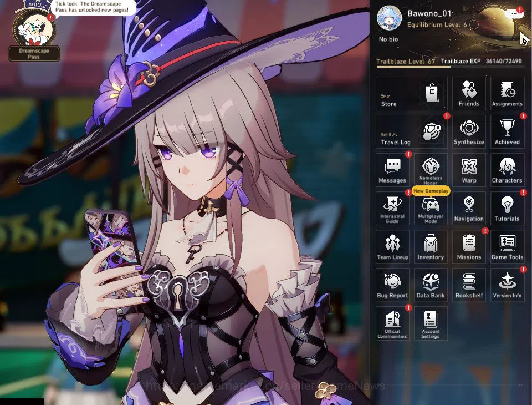Open Team Lineup setup
The image size is (532, 405).
(392, 247)
